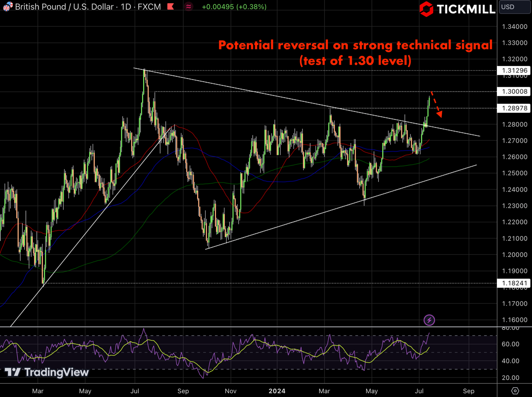Click the 1.16000 price axis value
This screenshot has width=532, height=397.
click(515, 320)
